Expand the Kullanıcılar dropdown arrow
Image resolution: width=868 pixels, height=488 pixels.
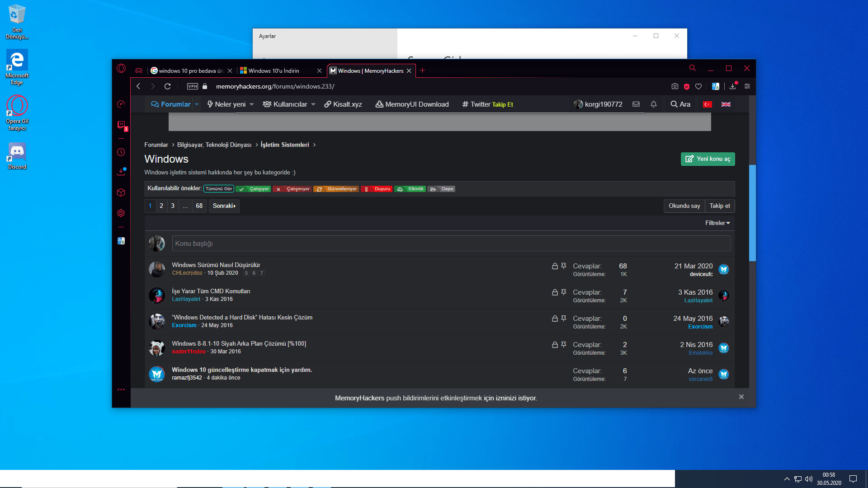coord(313,104)
